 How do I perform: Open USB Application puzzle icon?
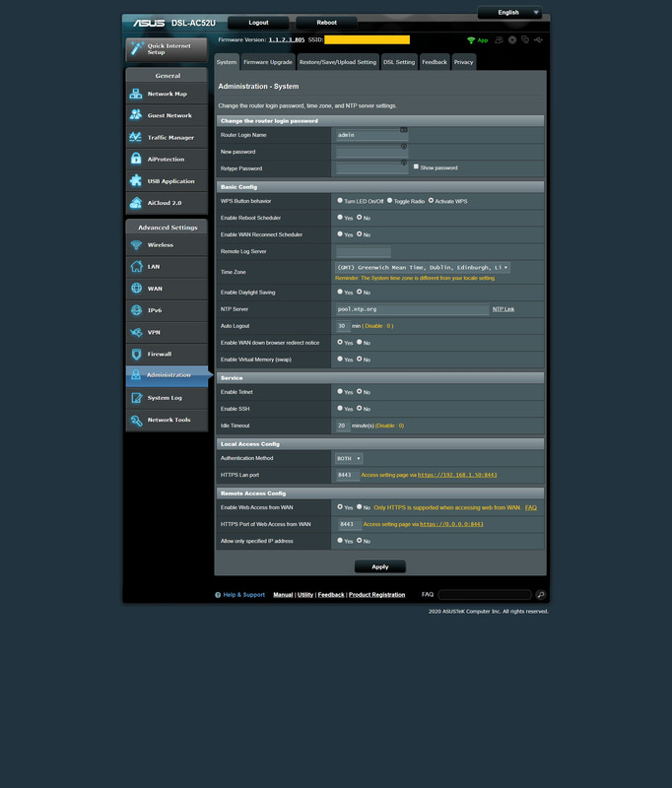pos(136,181)
